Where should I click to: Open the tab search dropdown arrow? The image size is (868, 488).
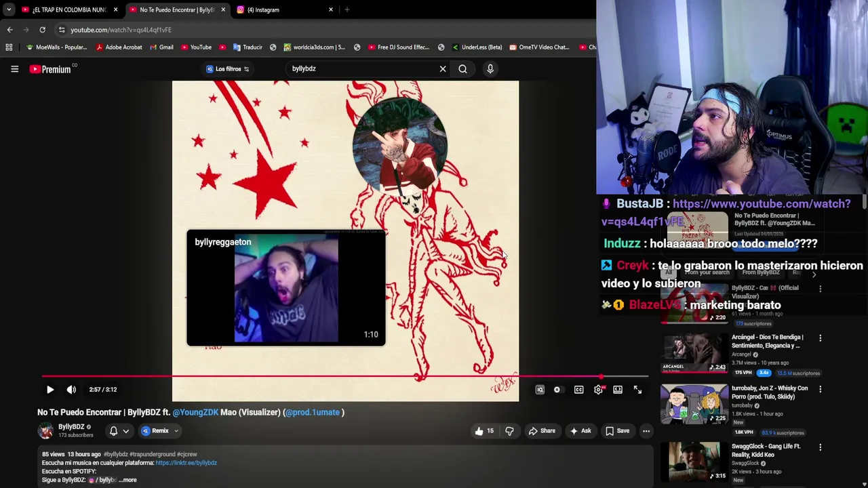[x=9, y=9]
